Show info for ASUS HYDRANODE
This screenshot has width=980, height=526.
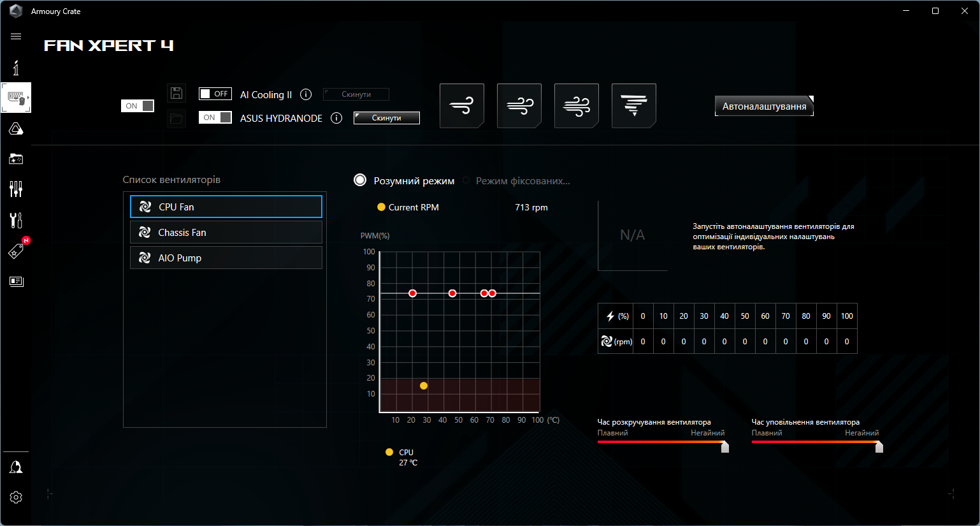click(x=336, y=118)
